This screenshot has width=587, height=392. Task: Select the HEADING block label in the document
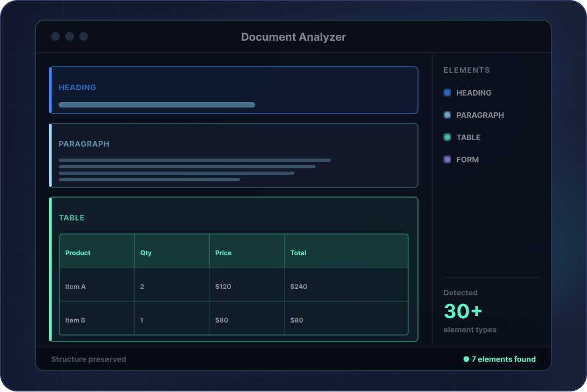pos(78,87)
